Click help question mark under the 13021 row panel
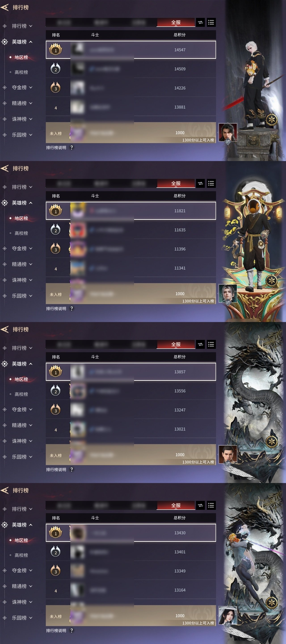The width and height of the screenshot is (286, 644). [71, 470]
